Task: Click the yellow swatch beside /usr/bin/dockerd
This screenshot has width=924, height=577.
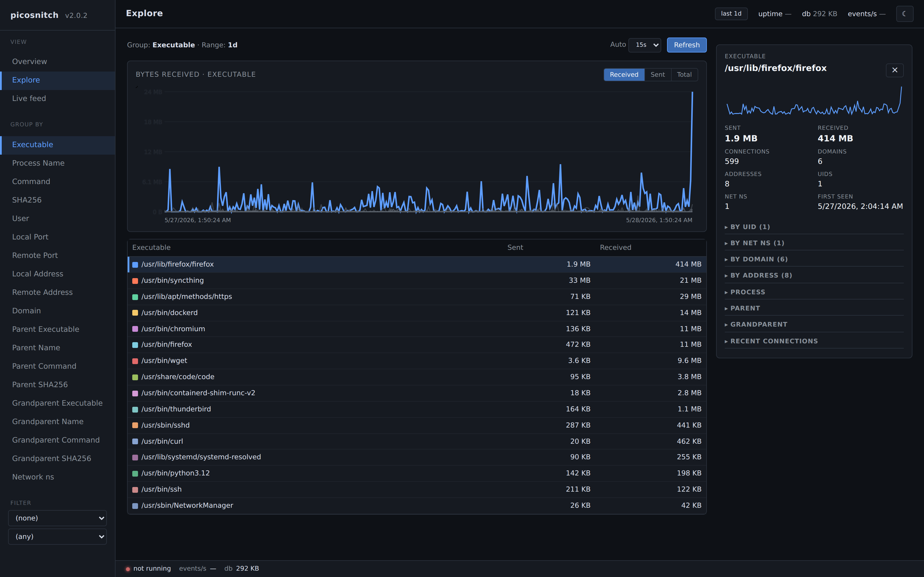Action: click(135, 313)
